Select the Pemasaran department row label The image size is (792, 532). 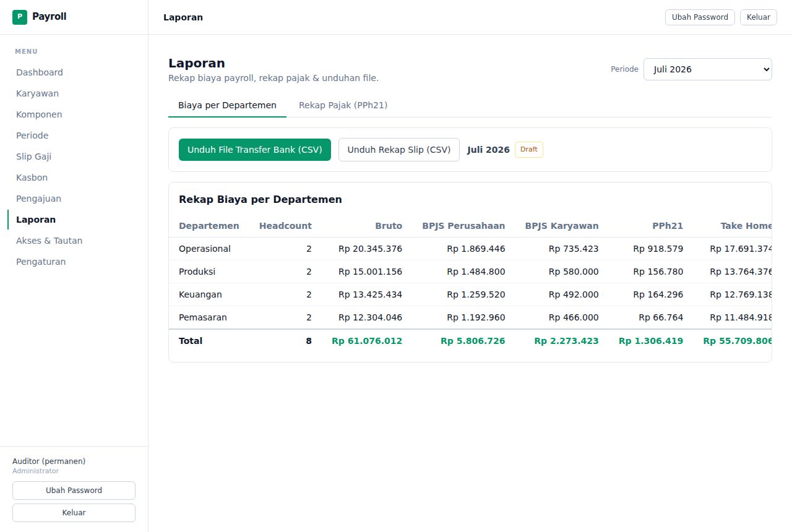pos(203,317)
